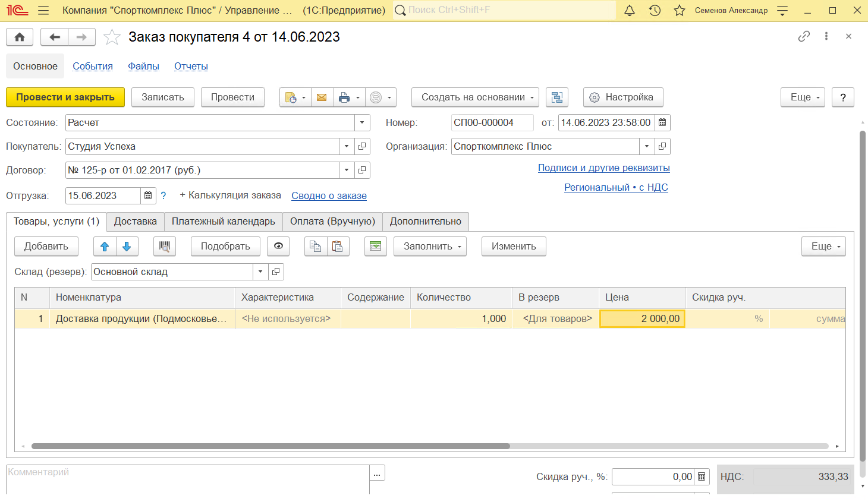868x502 pixels.
Task: Click into the Комментарий field
Action: pos(188,479)
